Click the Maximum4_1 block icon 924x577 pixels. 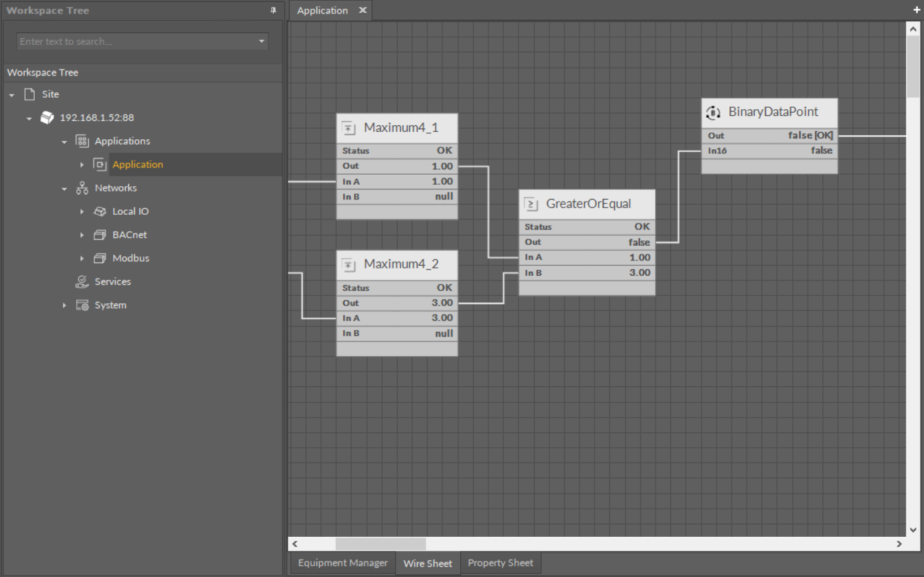(348, 128)
